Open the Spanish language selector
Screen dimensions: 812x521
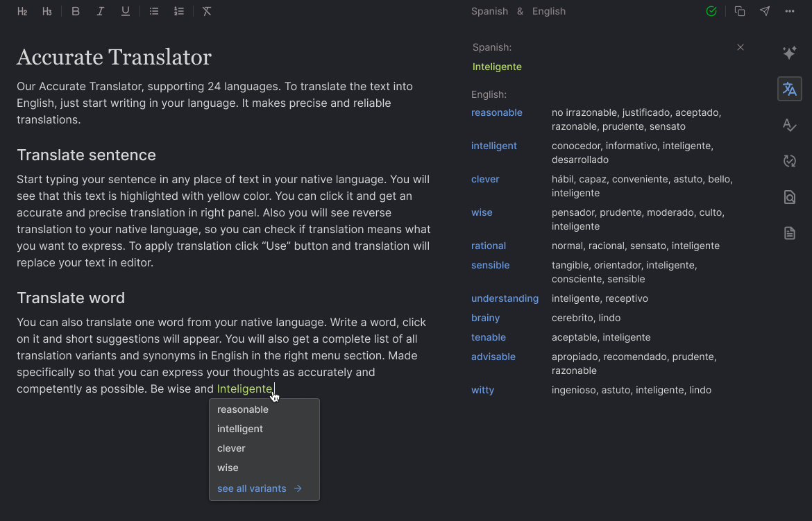coord(489,11)
